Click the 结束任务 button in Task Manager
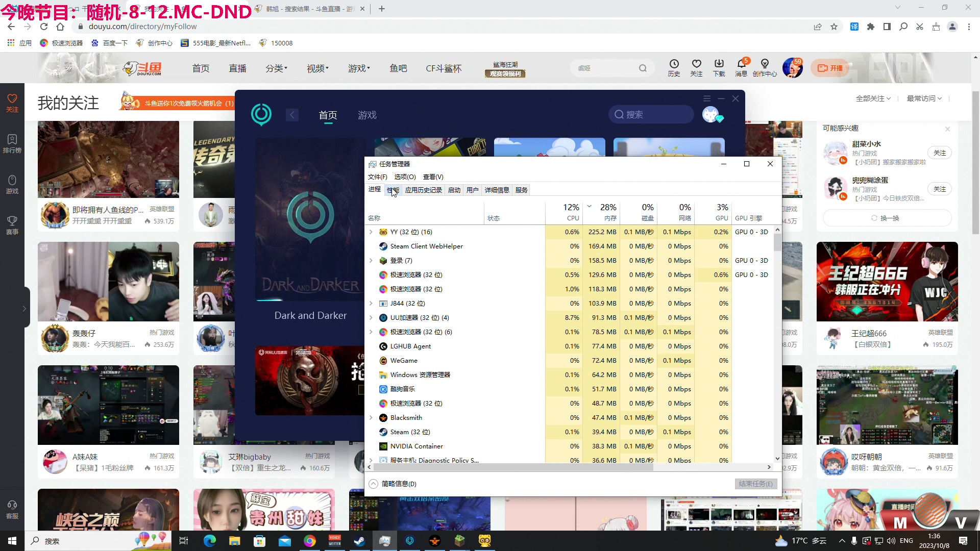The height and width of the screenshot is (551, 980). point(755,484)
